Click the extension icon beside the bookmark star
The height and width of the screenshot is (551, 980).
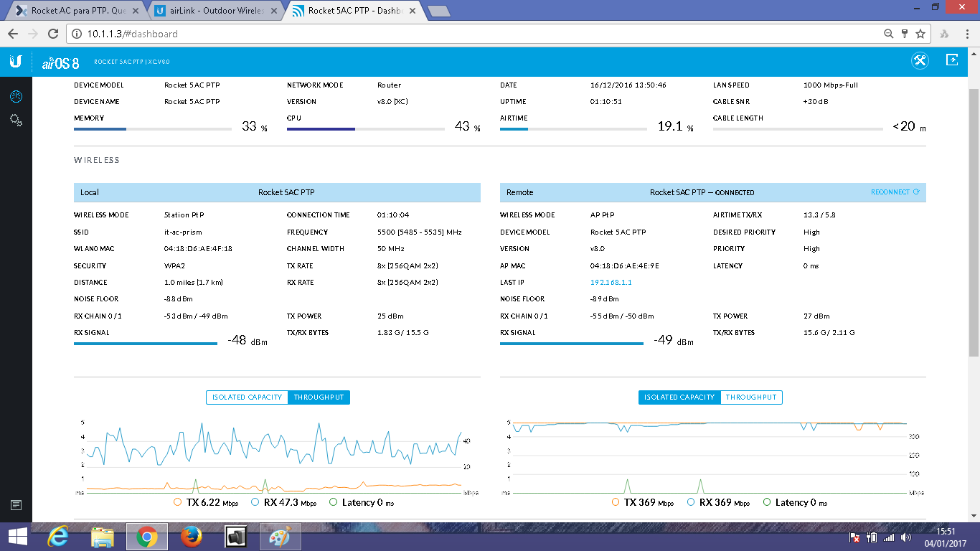click(x=945, y=34)
